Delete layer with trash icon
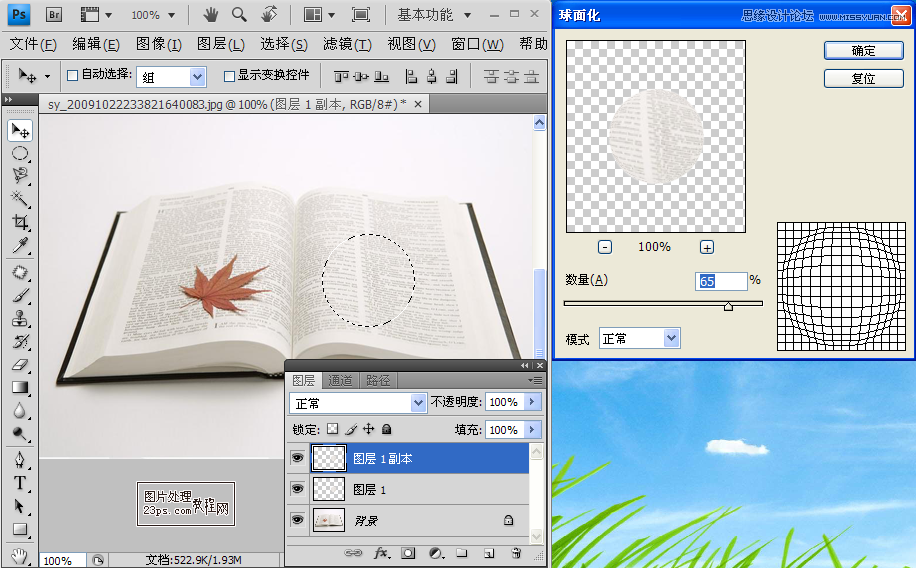This screenshot has width=916, height=568. pyautogui.click(x=516, y=553)
